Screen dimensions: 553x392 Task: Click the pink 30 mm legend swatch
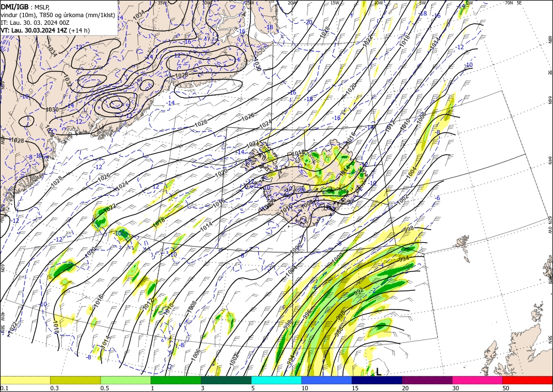point(478,380)
